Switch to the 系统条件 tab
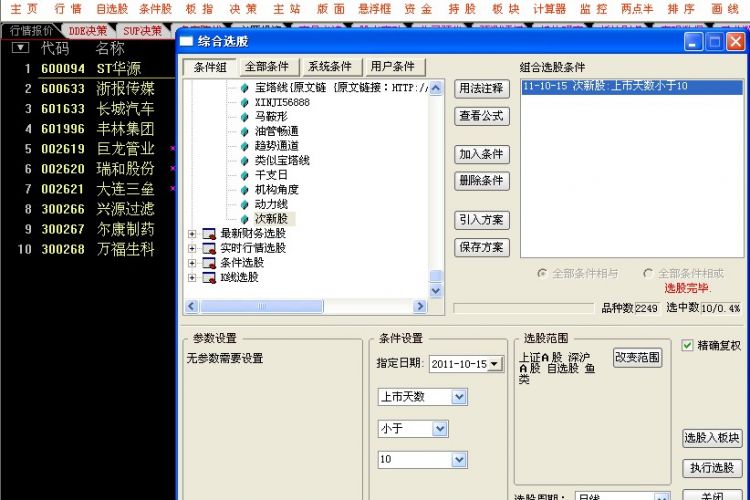The height and width of the screenshot is (500, 750). (x=330, y=67)
